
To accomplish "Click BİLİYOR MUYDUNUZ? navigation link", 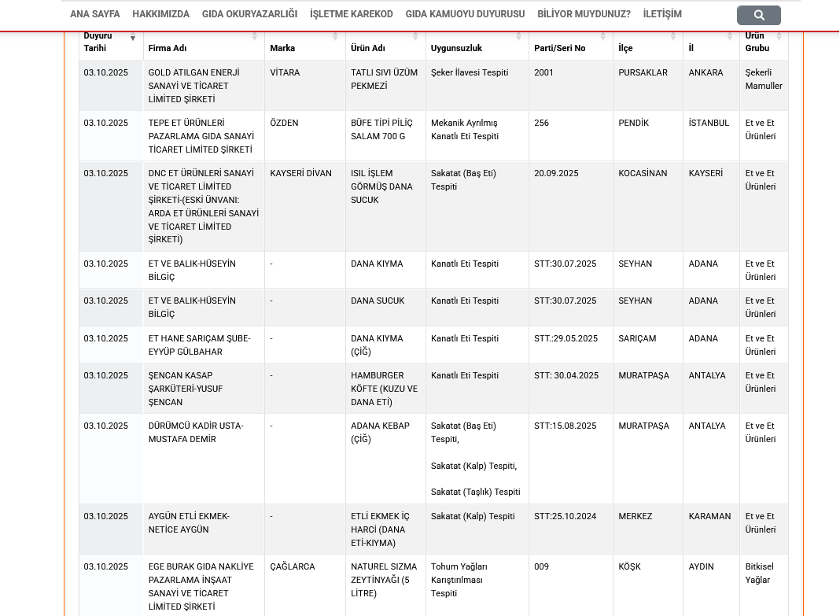I will click(x=584, y=14).
